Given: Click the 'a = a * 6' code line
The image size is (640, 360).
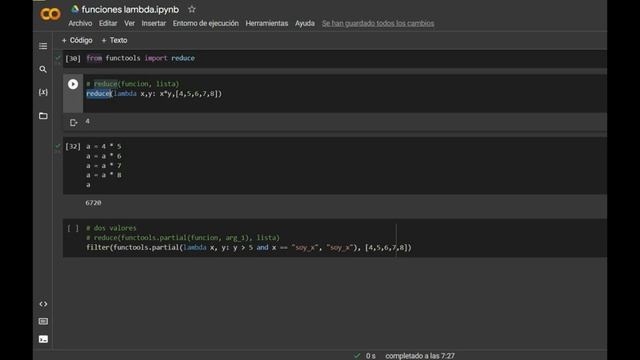Looking at the screenshot, I should click(x=104, y=156).
